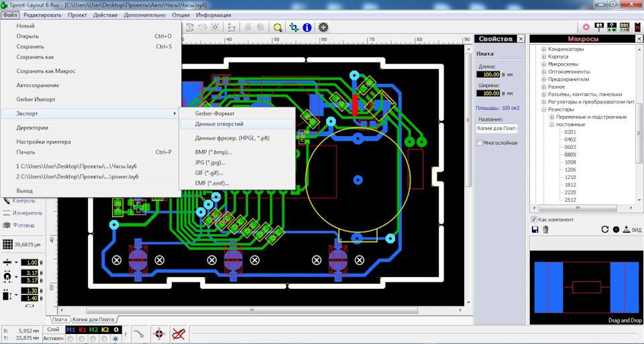Open recent file power.lay6
644x344 pixels.
coord(91,176)
